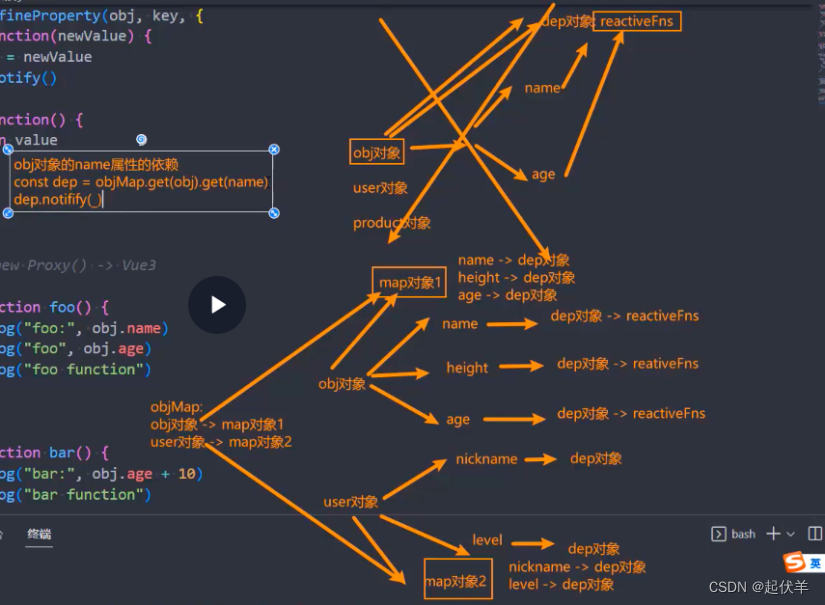The width and height of the screenshot is (825, 605).
Task: Click the 'nickname -> dep对象' line
Action: (x=577, y=567)
